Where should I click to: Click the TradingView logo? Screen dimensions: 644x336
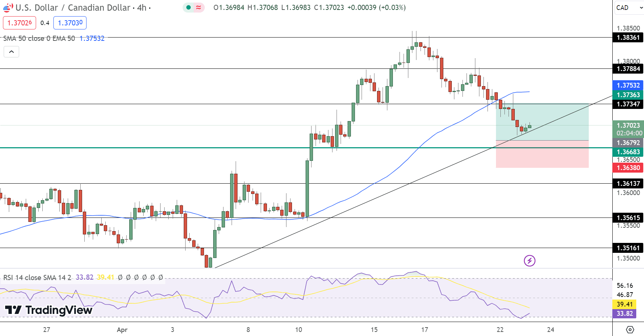click(49, 310)
